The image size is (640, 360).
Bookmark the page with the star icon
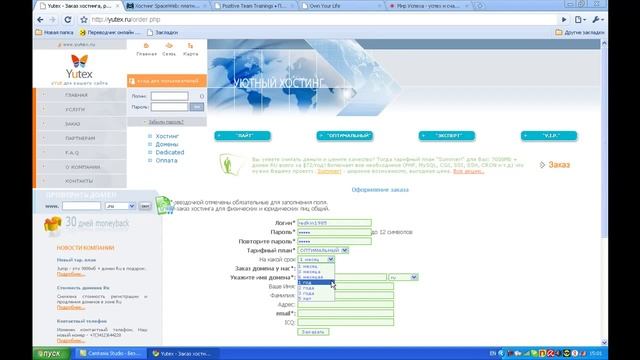coord(84,20)
